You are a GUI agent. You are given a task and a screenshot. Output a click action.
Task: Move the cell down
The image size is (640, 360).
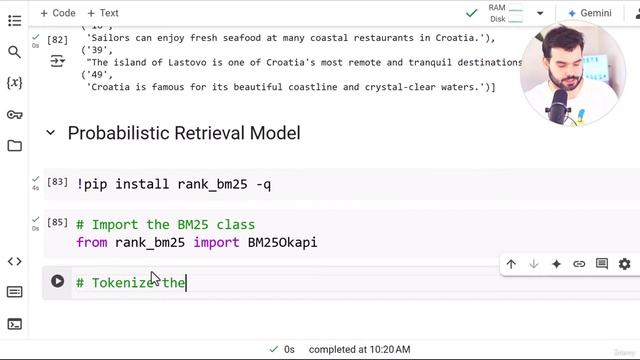pos(533,264)
